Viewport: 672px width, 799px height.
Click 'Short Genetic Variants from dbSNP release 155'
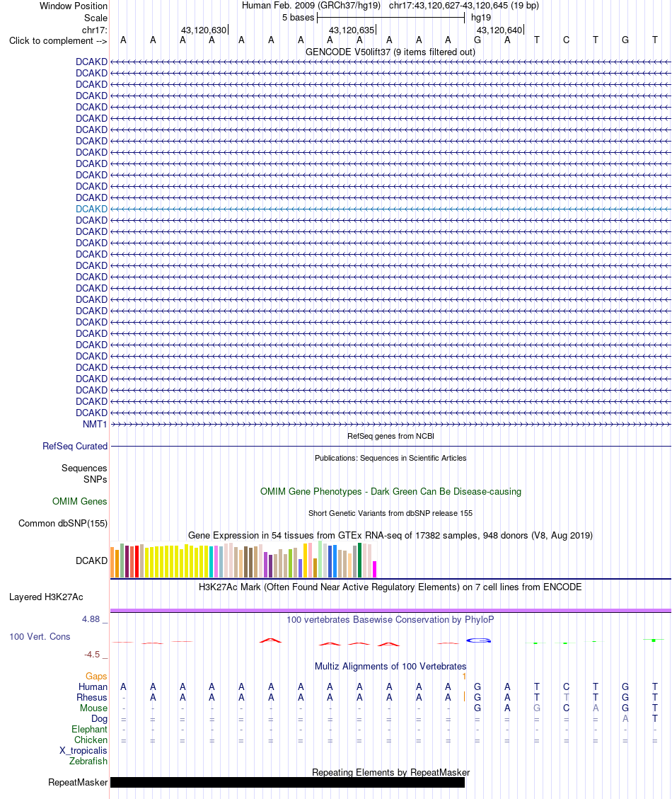click(x=390, y=513)
